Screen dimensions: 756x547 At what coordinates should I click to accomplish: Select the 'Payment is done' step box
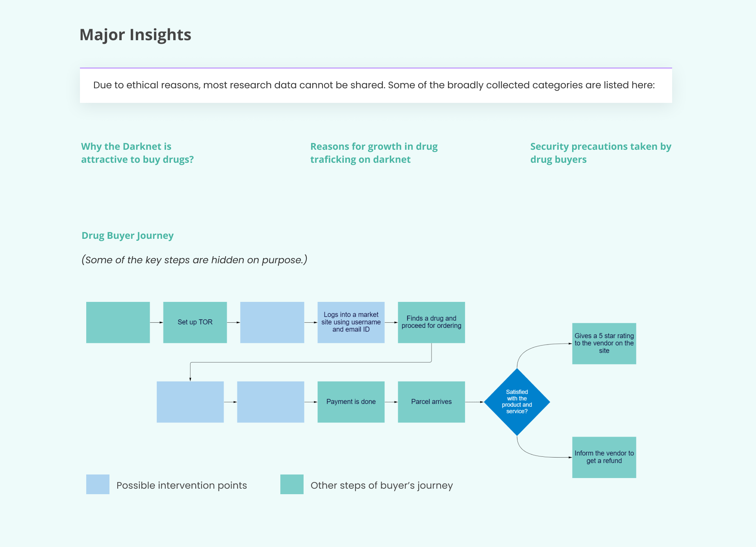point(351,402)
